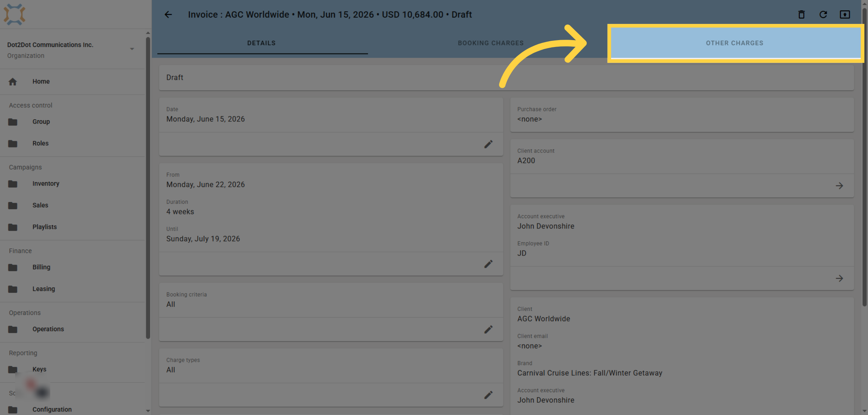This screenshot has height=415, width=868.
Task: Click 'AGC Worldwide' client name
Action: tap(544, 319)
